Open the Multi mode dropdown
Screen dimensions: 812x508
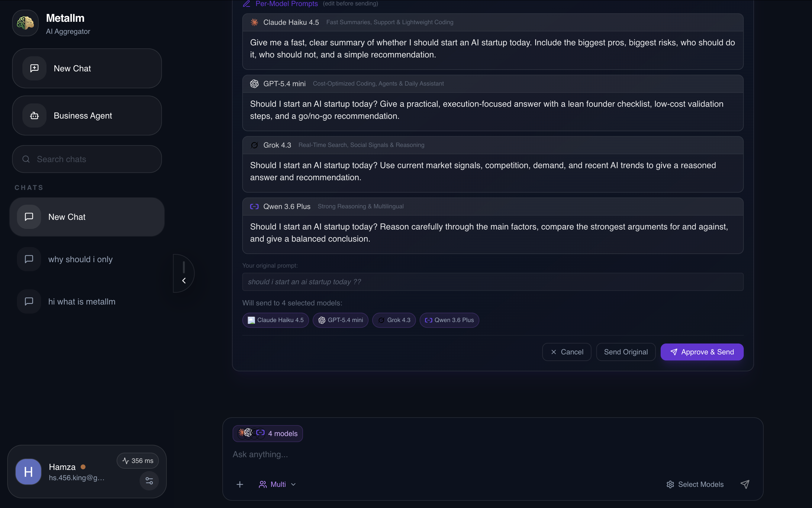(277, 484)
